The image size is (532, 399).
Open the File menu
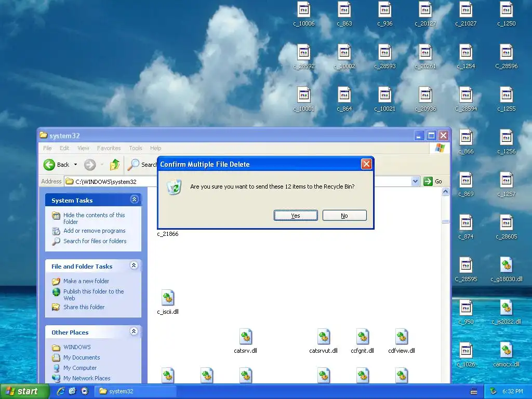47,148
